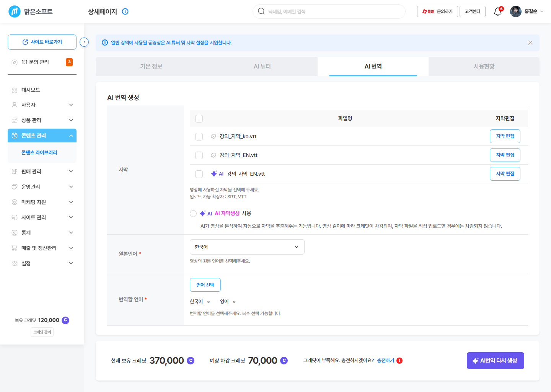Click the 대시보드 grid icon
551x392 pixels.
15,90
